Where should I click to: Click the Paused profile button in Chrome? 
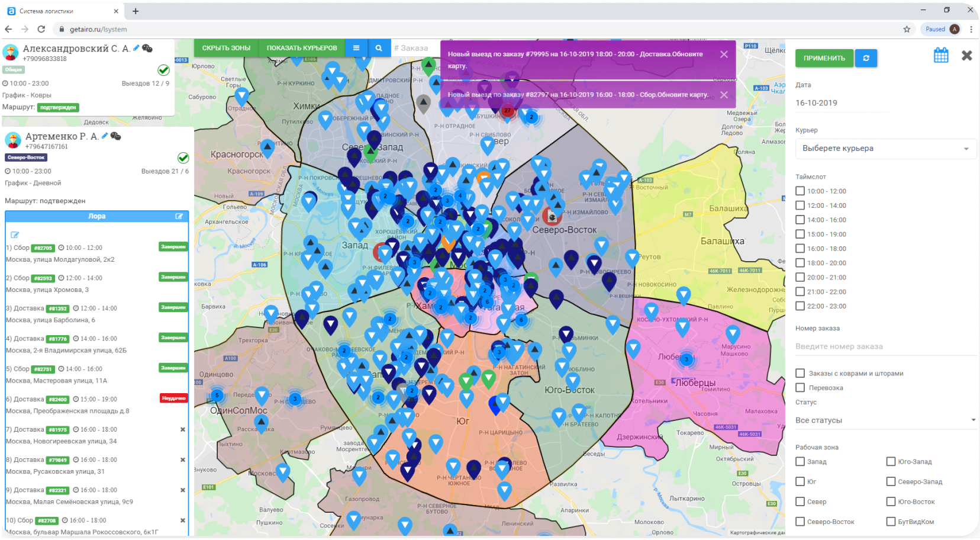pyautogui.click(x=942, y=29)
